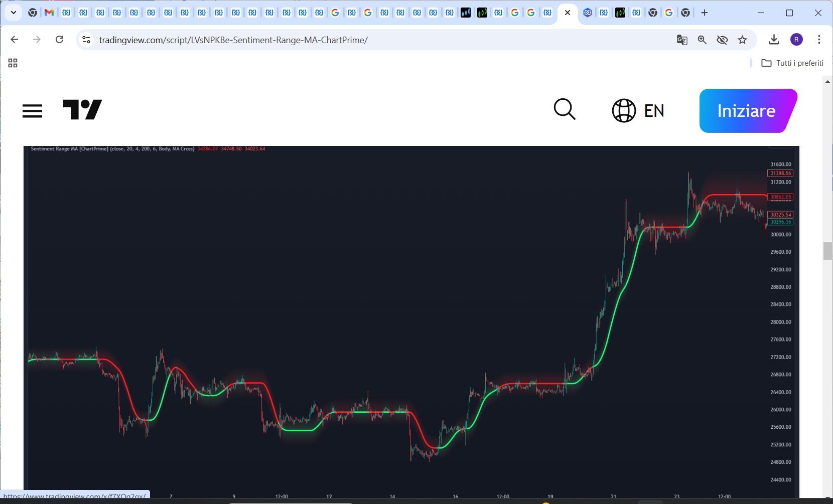Click the page vertical scrollbar thumb
833x504 pixels.
pyautogui.click(x=827, y=251)
